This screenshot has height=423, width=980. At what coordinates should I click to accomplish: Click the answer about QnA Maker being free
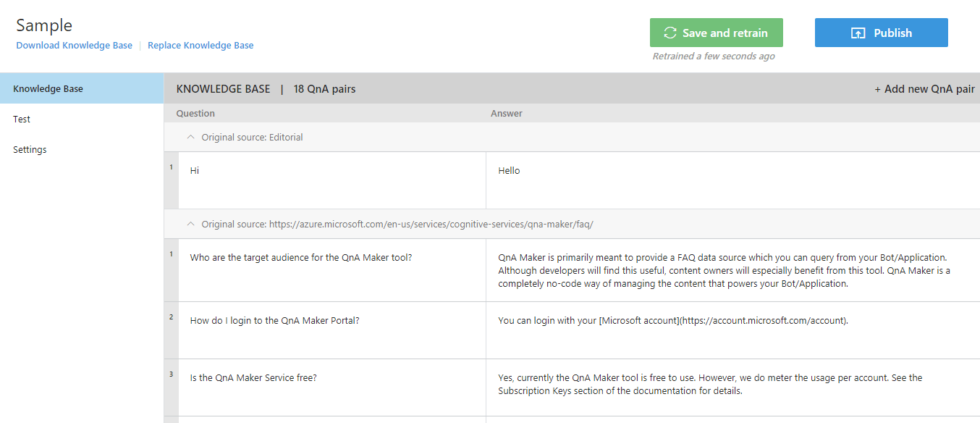(x=731, y=387)
